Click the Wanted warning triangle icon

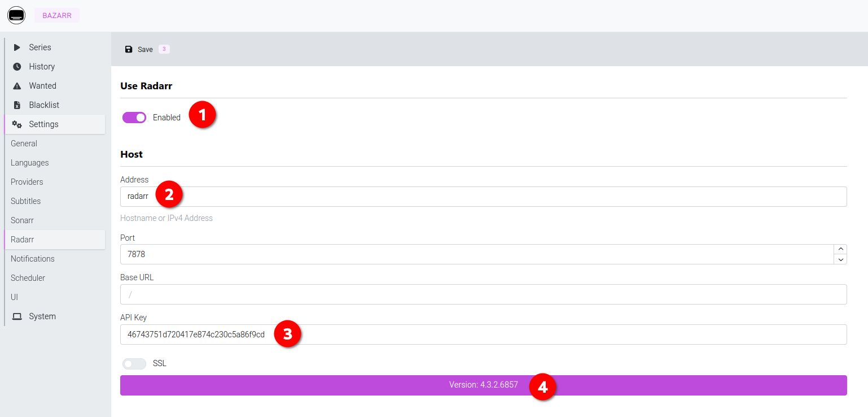(x=17, y=86)
